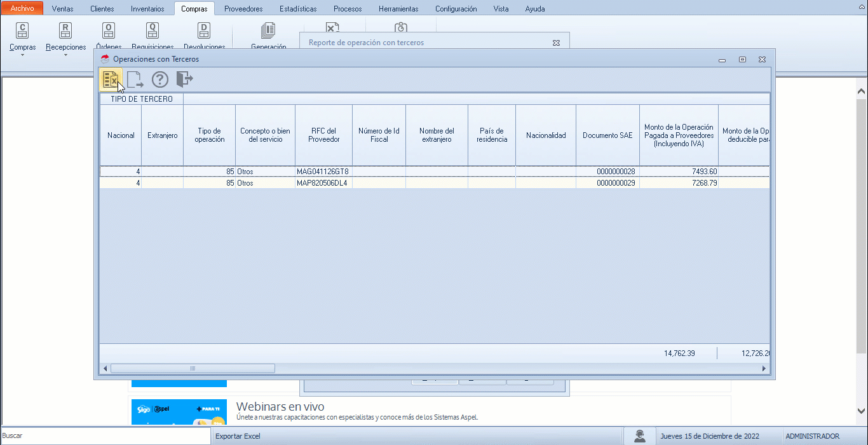The height and width of the screenshot is (445, 868).
Task: Click the Export to Excel toolbar icon
Action: pos(110,79)
